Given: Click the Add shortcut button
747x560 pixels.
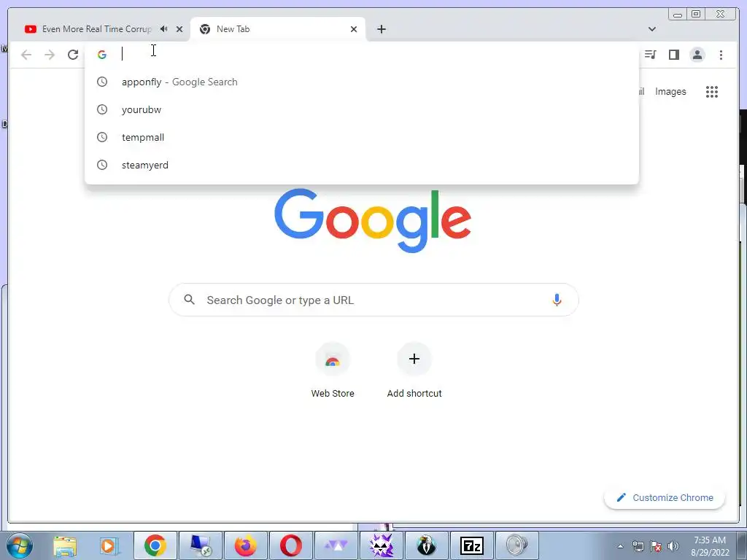Looking at the screenshot, I should click(x=414, y=371).
